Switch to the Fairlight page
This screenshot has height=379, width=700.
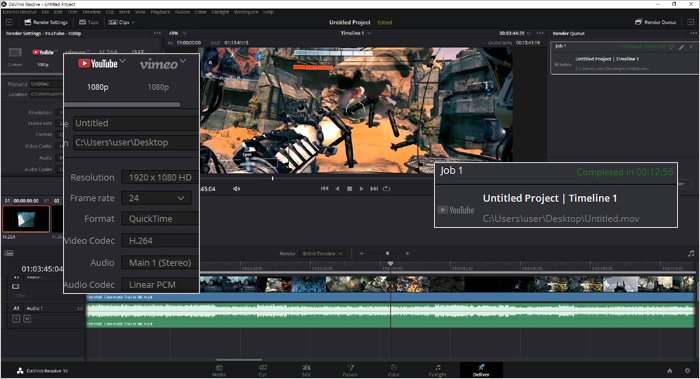click(x=438, y=370)
